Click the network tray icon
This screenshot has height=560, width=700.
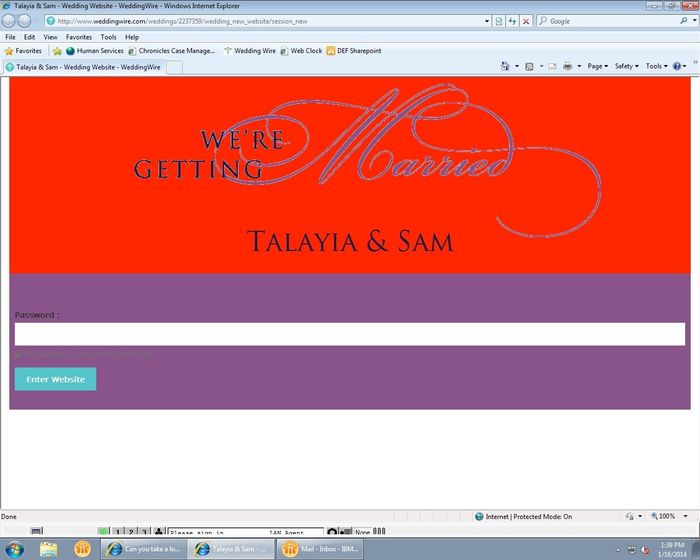(x=631, y=550)
